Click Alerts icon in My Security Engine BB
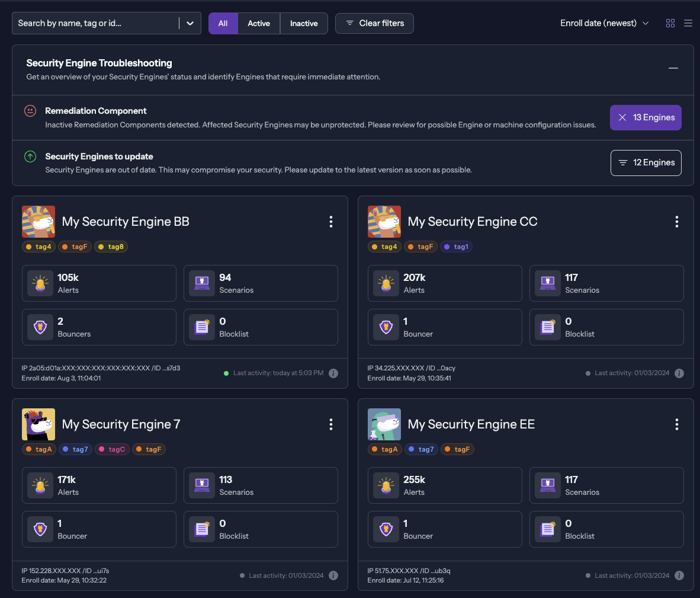The image size is (700, 598). (40, 284)
